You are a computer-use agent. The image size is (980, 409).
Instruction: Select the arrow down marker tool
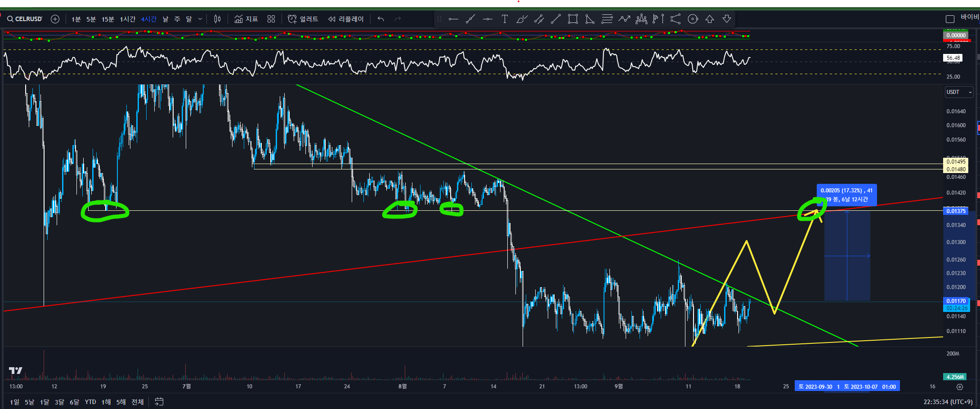pyautogui.click(x=727, y=19)
